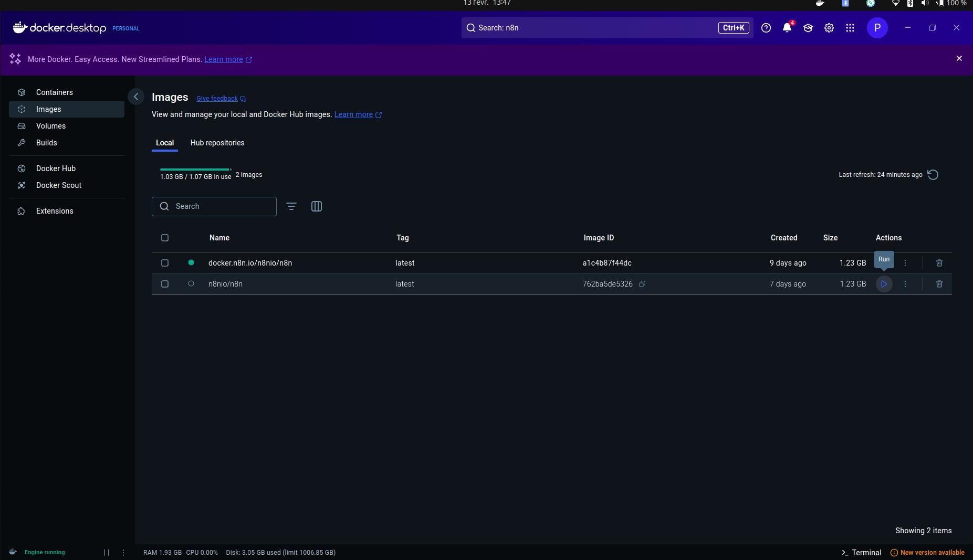Image resolution: width=973 pixels, height=560 pixels.
Task: Check the n8nio/n8n row checkbox
Action: tap(165, 284)
